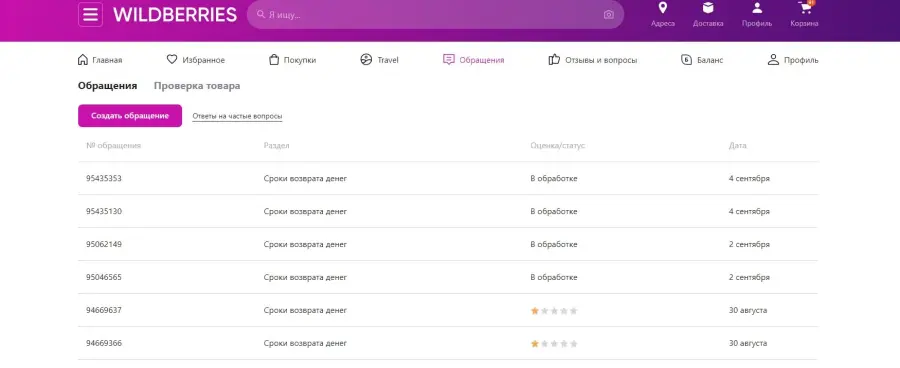This screenshot has height=368, width=900.
Task: Click the № обращения column header
Action: [x=114, y=146]
